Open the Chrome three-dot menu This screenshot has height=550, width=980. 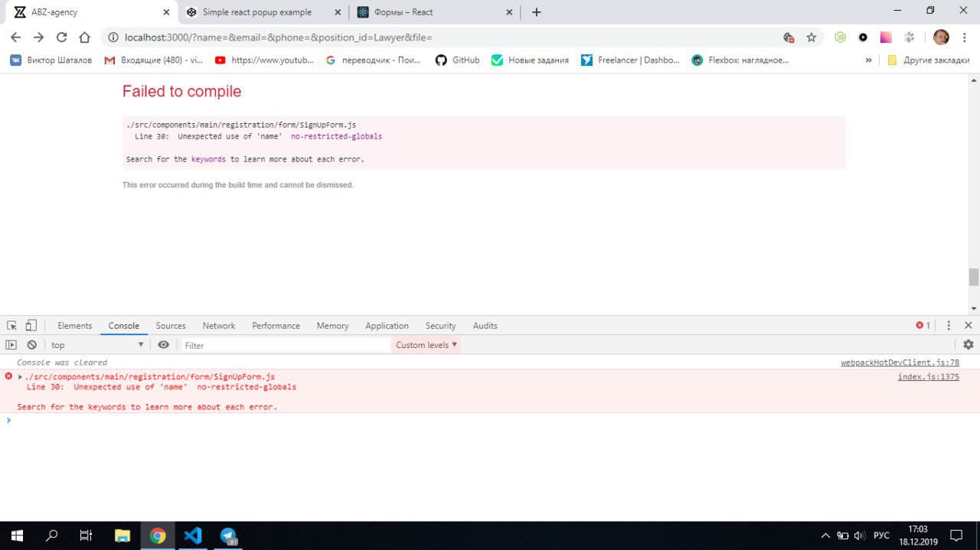[x=964, y=37]
